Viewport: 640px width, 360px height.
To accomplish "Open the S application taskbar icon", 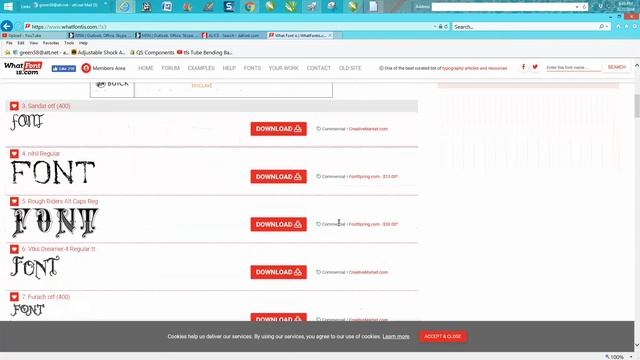I will click(229, 7).
